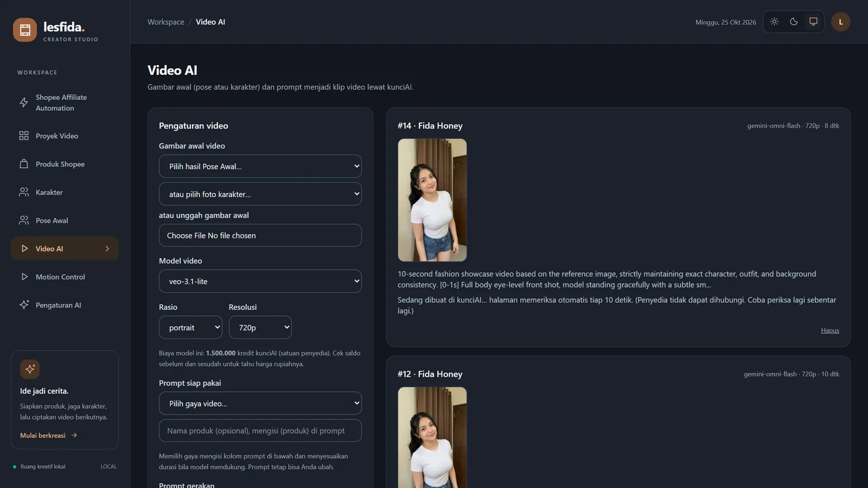This screenshot has width=868, height=488.
Task: Click the Karakter people icon
Action: pyautogui.click(x=24, y=192)
